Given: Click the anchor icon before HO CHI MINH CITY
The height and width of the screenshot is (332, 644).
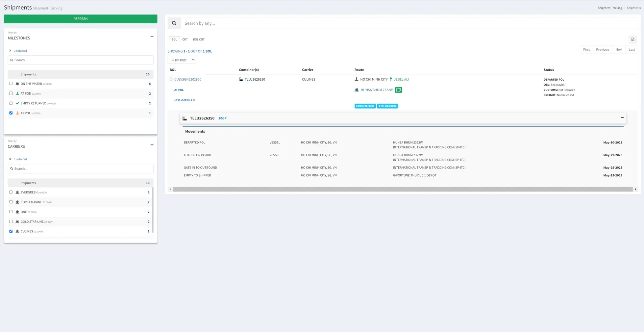Looking at the screenshot, I should click(356, 79).
